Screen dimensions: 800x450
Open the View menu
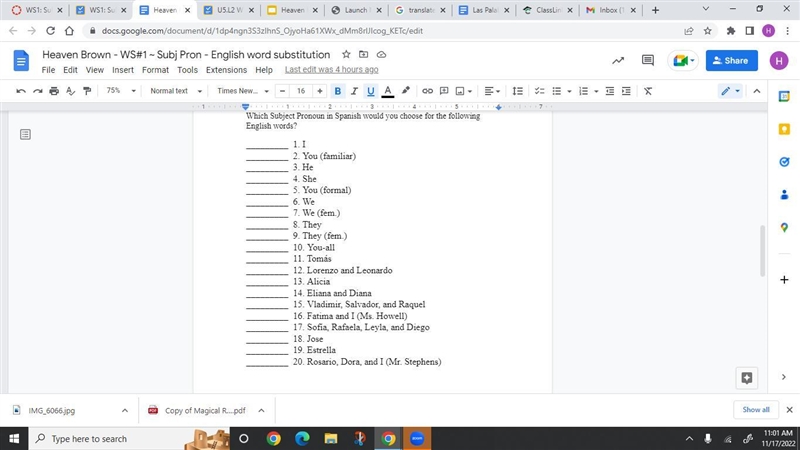click(x=94, y=70)
